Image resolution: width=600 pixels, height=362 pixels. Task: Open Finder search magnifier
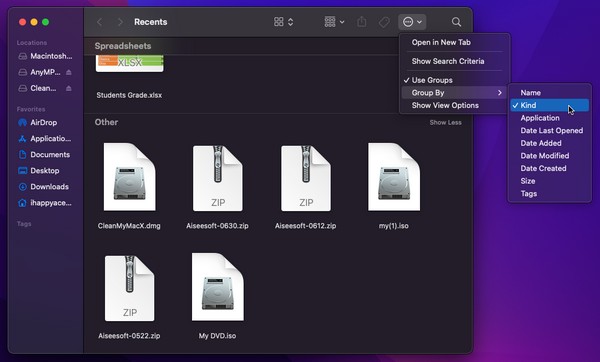point(456,22)
